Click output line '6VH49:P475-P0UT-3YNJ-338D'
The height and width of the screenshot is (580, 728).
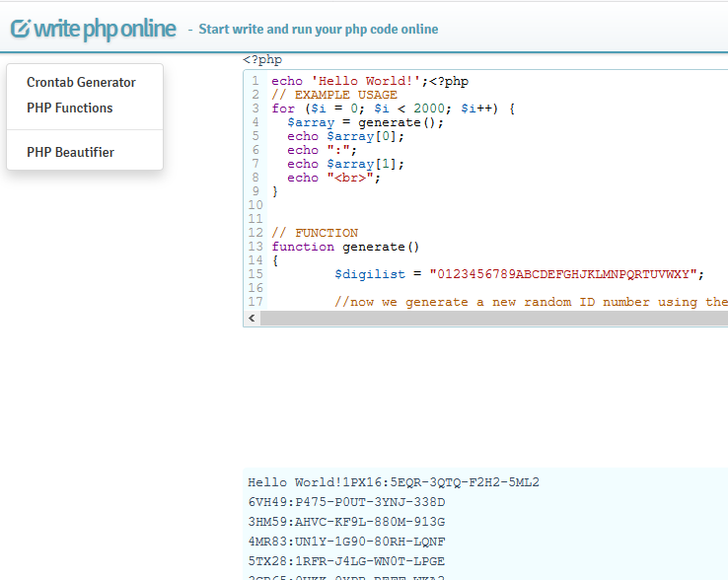[346, 502]
